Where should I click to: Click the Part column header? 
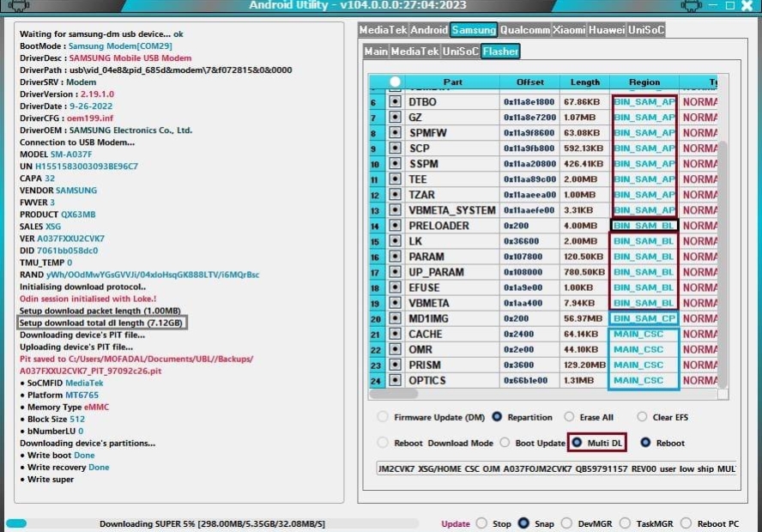coord(452,82)
